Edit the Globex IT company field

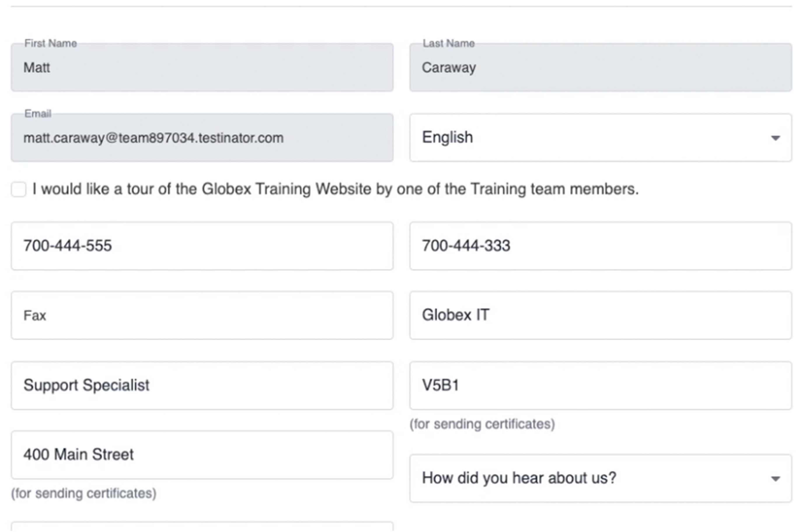[x=600, y=315]
